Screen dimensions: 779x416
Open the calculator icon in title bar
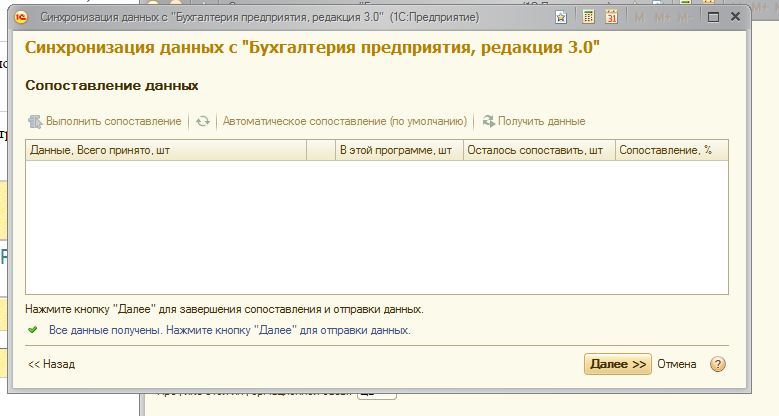588,17
